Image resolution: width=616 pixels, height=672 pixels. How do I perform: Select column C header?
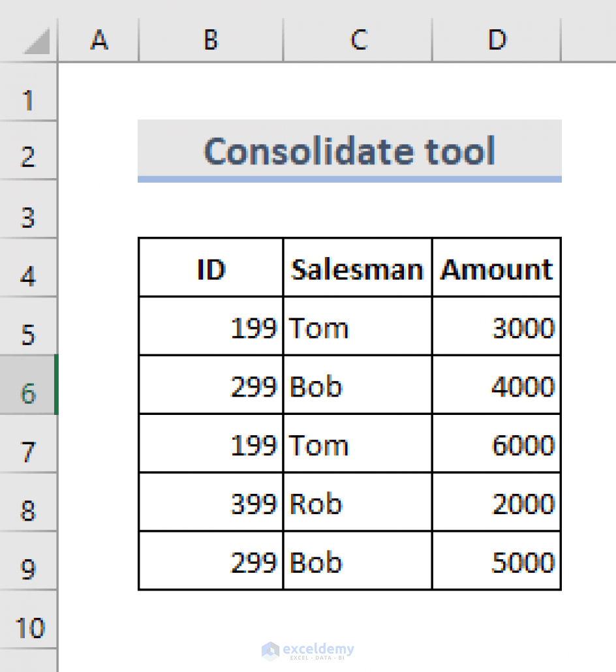[358, 40]
